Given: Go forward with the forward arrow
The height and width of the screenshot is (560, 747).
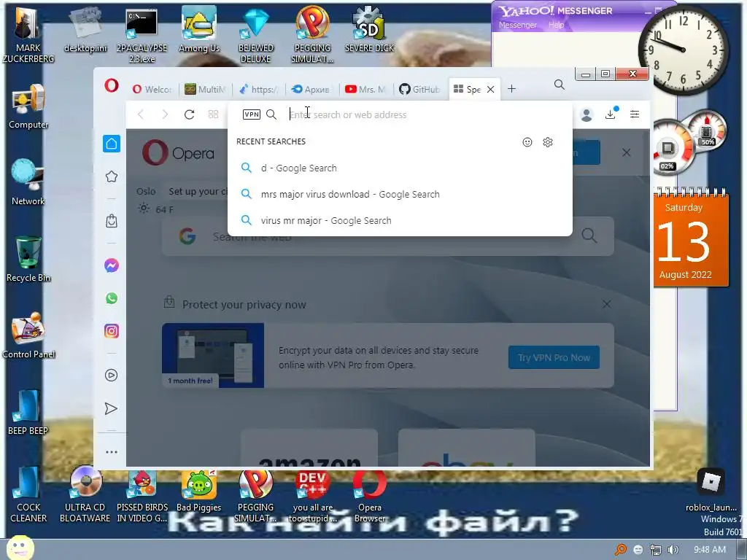Looking at the screenshot, I should point(165,114).
